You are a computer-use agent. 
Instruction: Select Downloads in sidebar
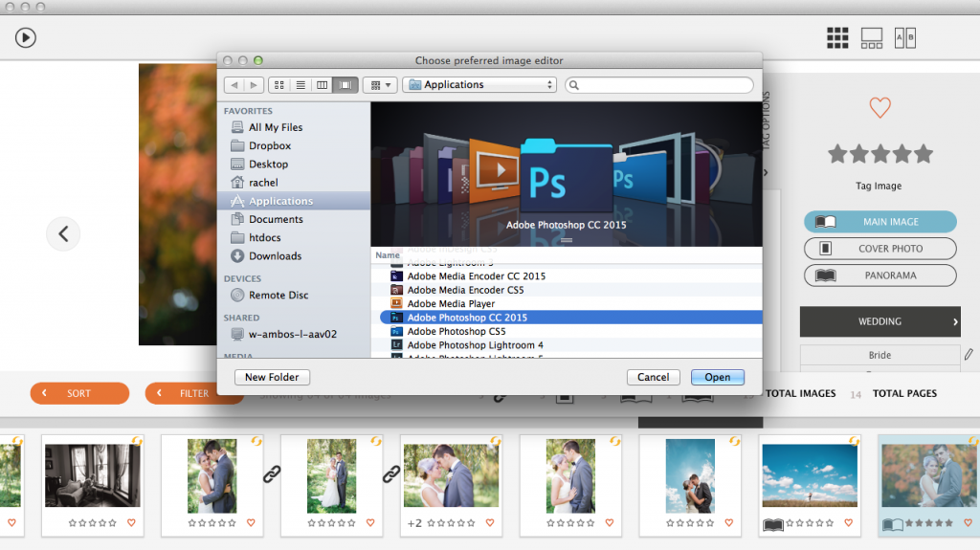pyautogui.click(x=275, y=255)
